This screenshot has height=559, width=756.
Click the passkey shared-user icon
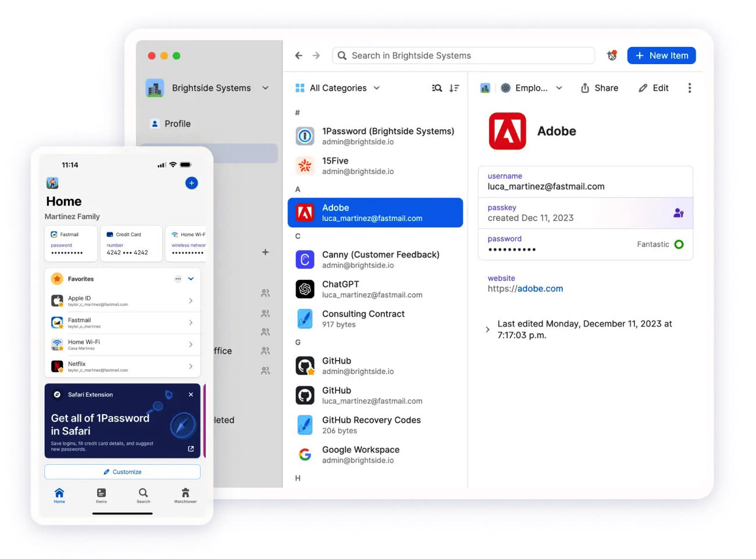678,213
